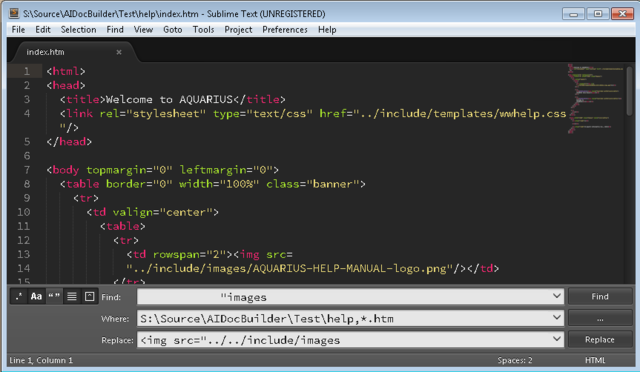
Task: Open the Tools menu
Action: click(203, 30)
